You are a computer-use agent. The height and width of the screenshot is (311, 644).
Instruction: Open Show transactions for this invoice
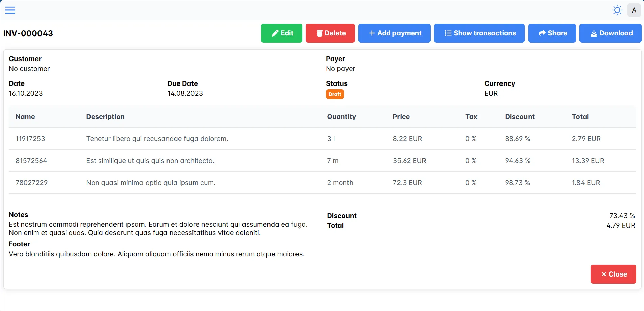click(x=479, y=33)
